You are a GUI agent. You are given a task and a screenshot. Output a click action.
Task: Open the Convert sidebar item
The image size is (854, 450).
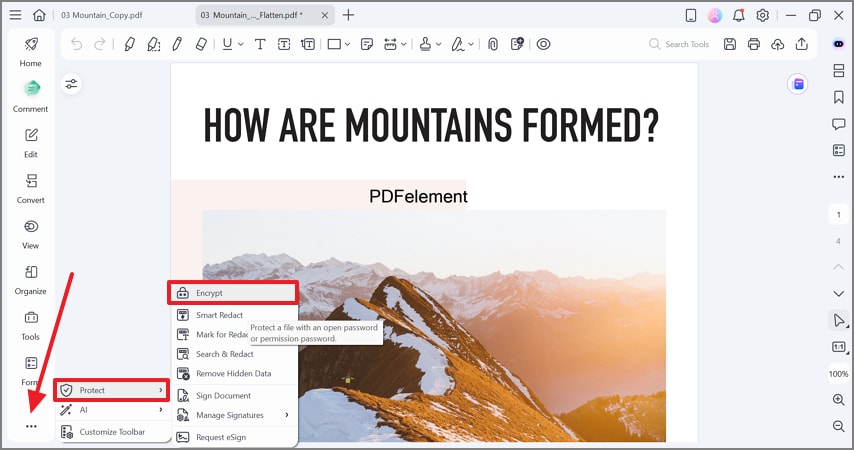point(30,188)
